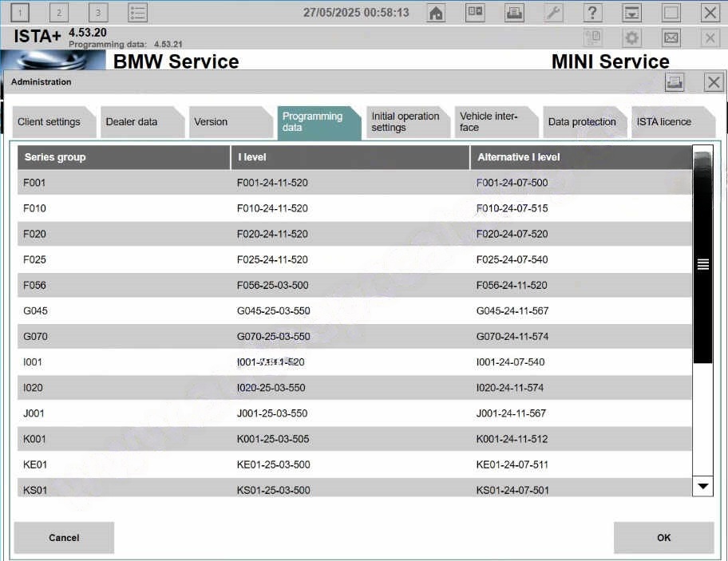Open the help question mark icon
This screenshot has height=561, width=728.
592,13
